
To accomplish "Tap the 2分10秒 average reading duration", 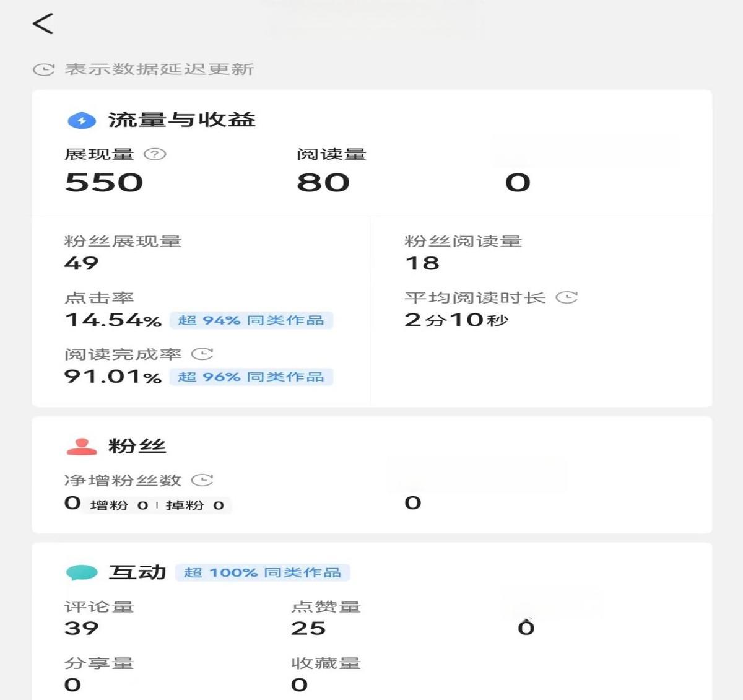I will click(x=456, y=320).
